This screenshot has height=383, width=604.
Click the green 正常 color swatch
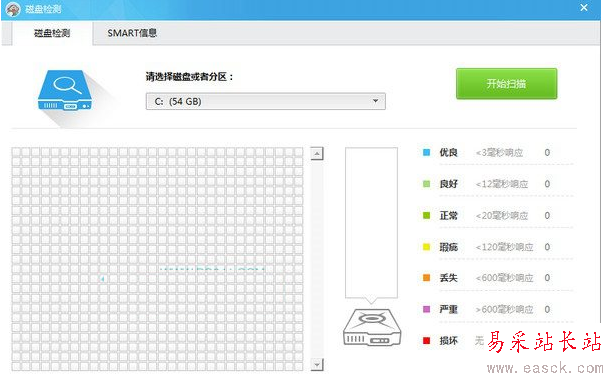point(426,215)
